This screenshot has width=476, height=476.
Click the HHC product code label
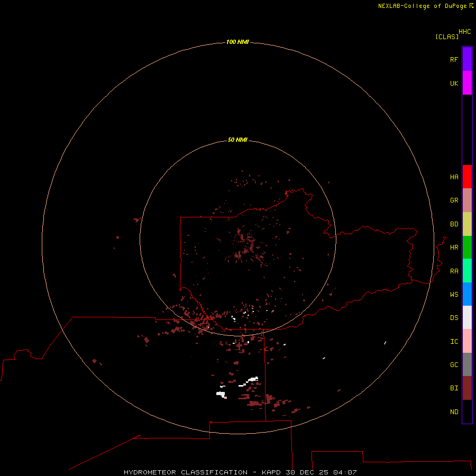tap(465, 32)
